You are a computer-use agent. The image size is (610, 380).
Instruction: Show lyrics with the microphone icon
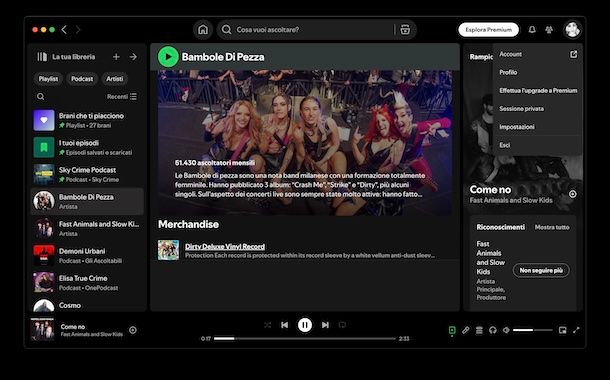tap(466, 330)
